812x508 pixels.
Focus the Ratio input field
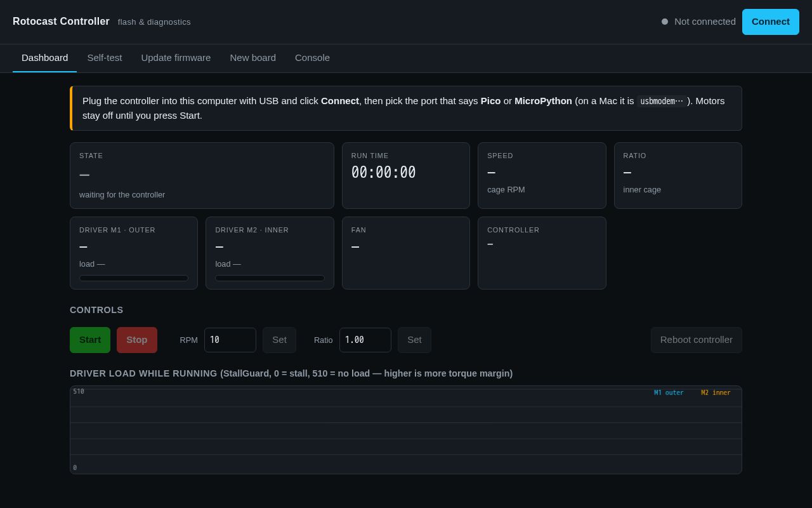pyautogui.click(x=365, y=340)
